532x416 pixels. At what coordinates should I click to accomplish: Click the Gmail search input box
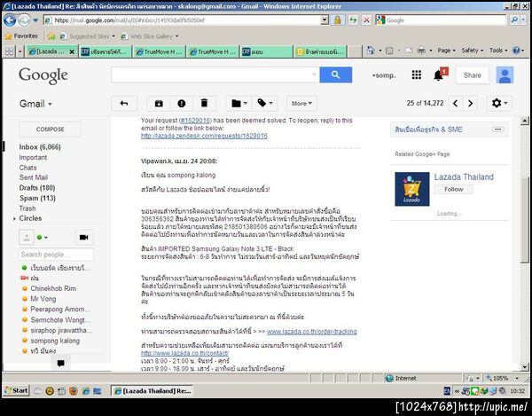[215, 75]
